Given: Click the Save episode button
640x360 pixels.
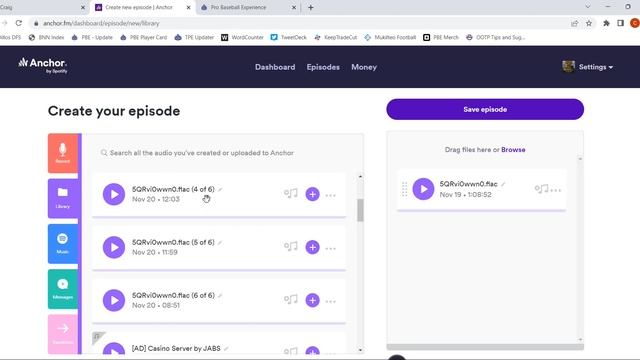Looking at the screenshot, I should click(x=485, y=109).
